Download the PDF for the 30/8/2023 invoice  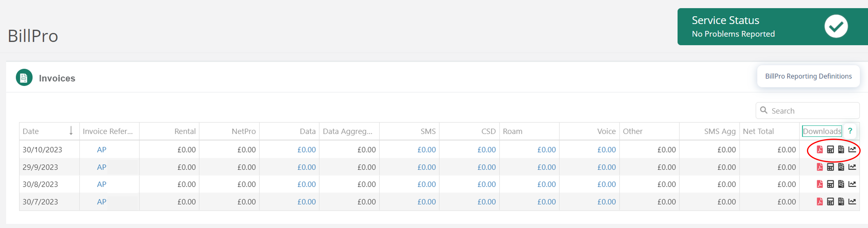[x=819, y=184]
